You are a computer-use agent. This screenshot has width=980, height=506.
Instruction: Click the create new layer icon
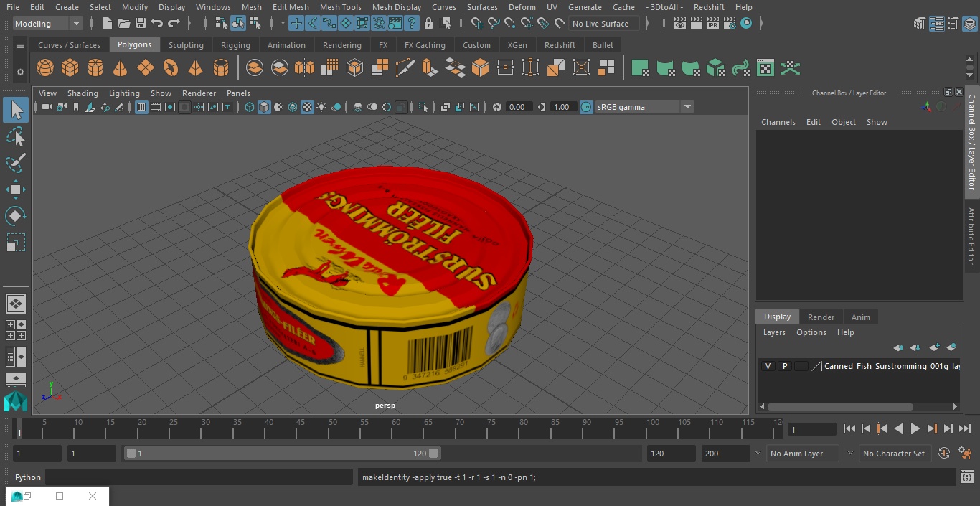(x=934, y=347)
